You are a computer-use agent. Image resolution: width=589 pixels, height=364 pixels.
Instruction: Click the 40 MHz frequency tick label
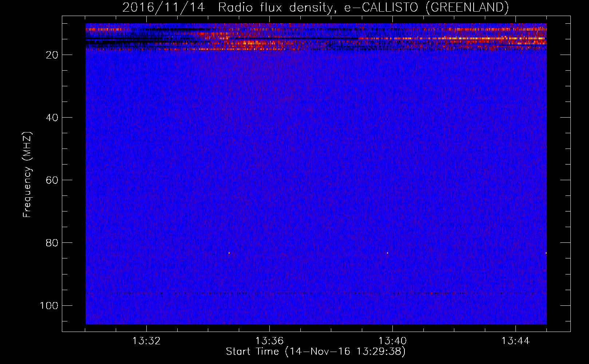(52, 118)
